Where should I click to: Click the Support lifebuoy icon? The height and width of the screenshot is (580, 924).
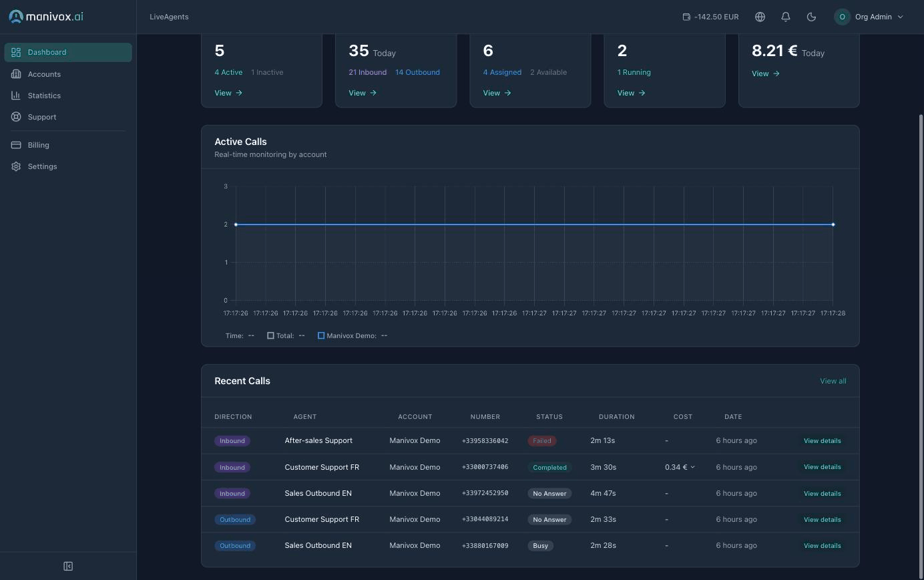[16, 117]
